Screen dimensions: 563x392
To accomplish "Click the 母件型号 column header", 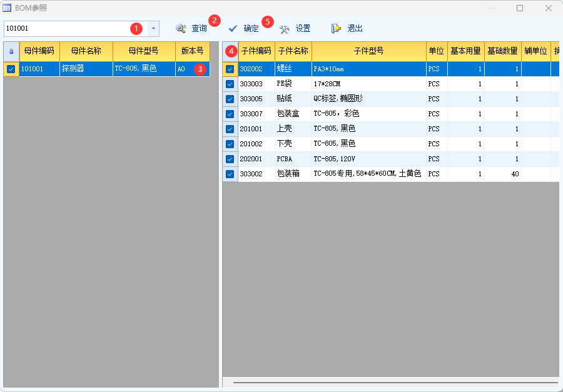I will 144,51.
